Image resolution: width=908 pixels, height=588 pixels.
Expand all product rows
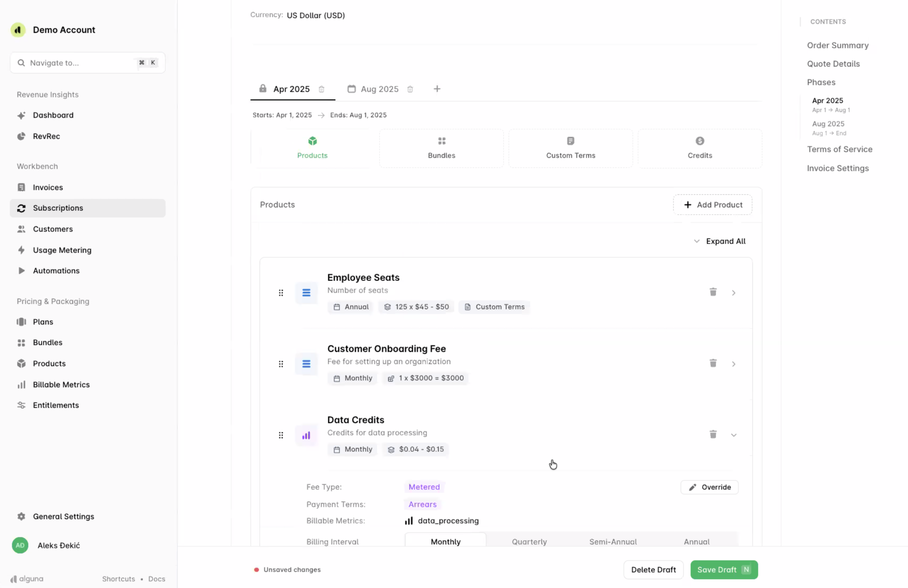click(x=720, y=241)
